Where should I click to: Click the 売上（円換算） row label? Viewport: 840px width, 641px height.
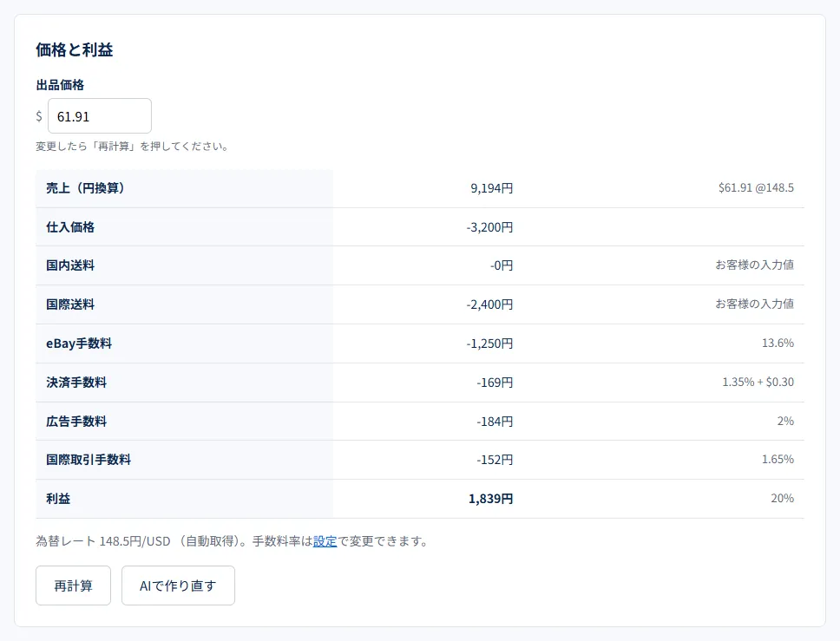tap(85, 188)
